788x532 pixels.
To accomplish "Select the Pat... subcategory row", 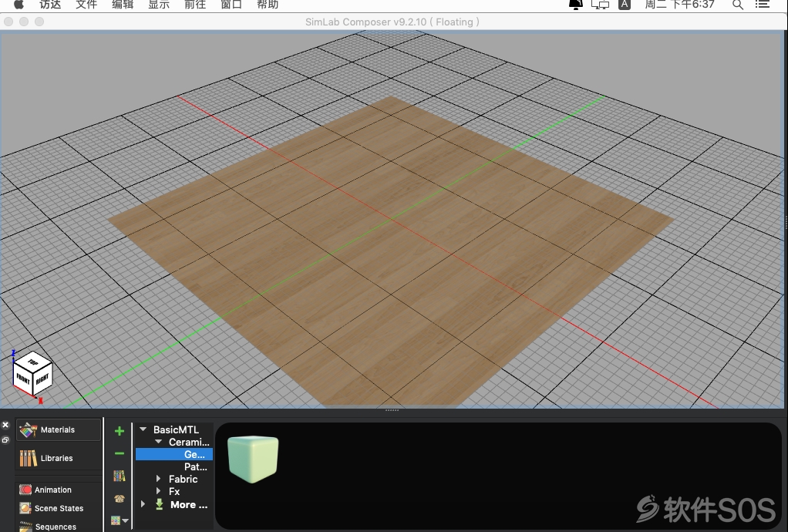I will (174, 466).
